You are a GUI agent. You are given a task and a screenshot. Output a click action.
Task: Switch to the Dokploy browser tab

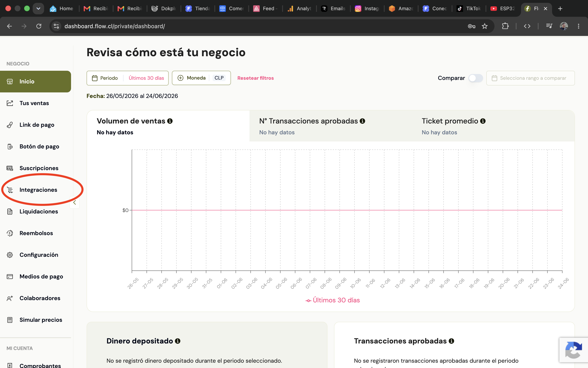(164, 9)
